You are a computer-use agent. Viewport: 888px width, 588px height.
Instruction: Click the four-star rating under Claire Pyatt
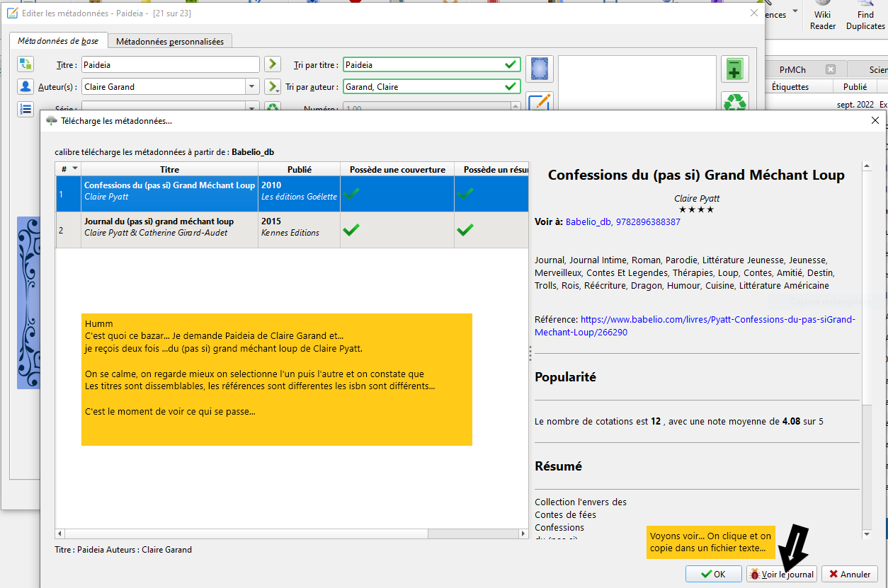[x=696, y=209]
